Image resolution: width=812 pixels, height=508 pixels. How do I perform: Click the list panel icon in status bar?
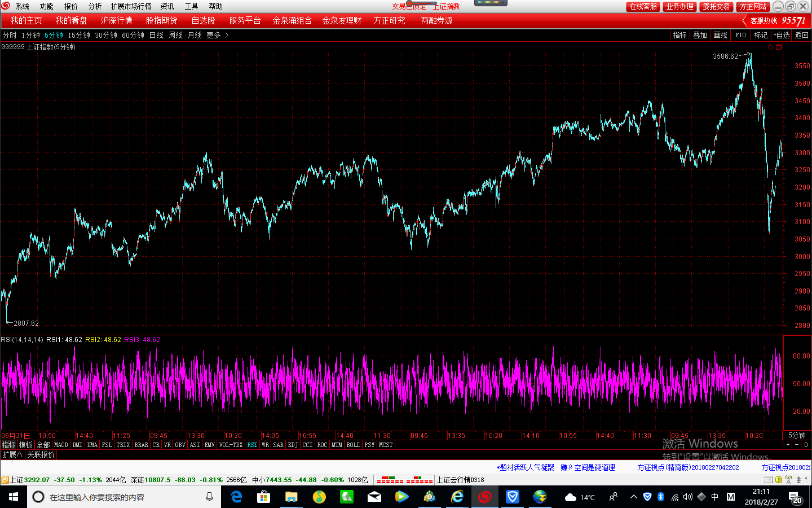point(768,480)
